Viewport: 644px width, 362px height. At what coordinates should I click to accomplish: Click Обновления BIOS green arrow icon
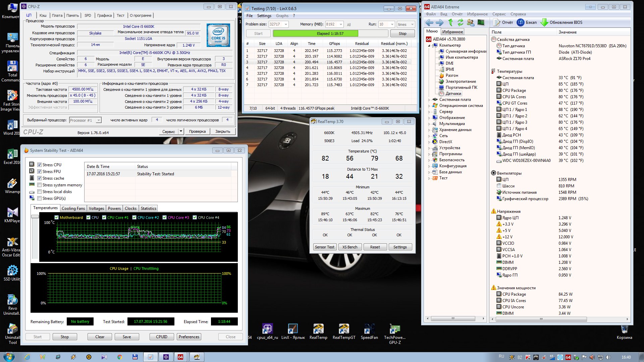click(544, 22)
